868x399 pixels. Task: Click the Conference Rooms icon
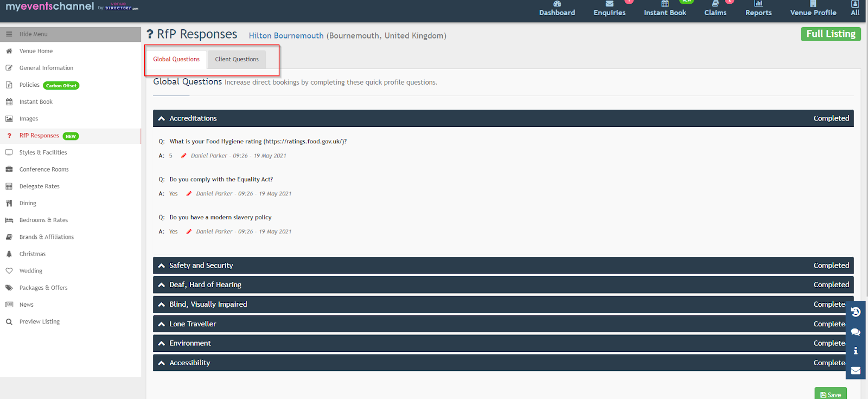click(x=9, y=169)
